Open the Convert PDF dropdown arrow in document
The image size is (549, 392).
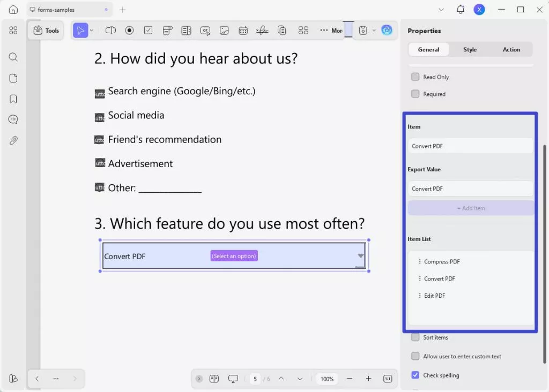pyautogui.click(x=361, y=255)
